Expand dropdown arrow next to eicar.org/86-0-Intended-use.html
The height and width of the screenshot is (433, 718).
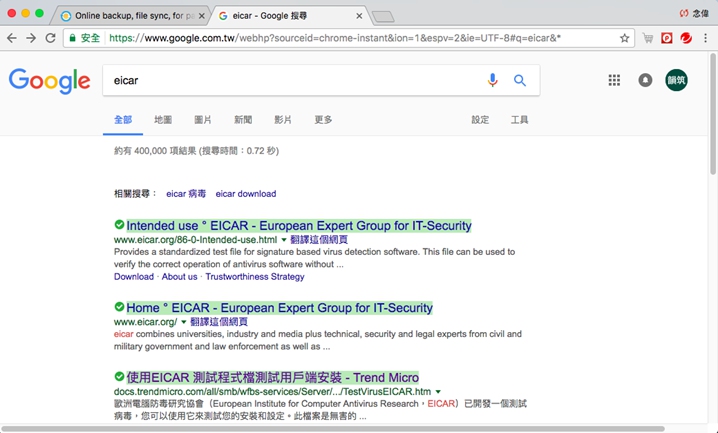(284, 240)
